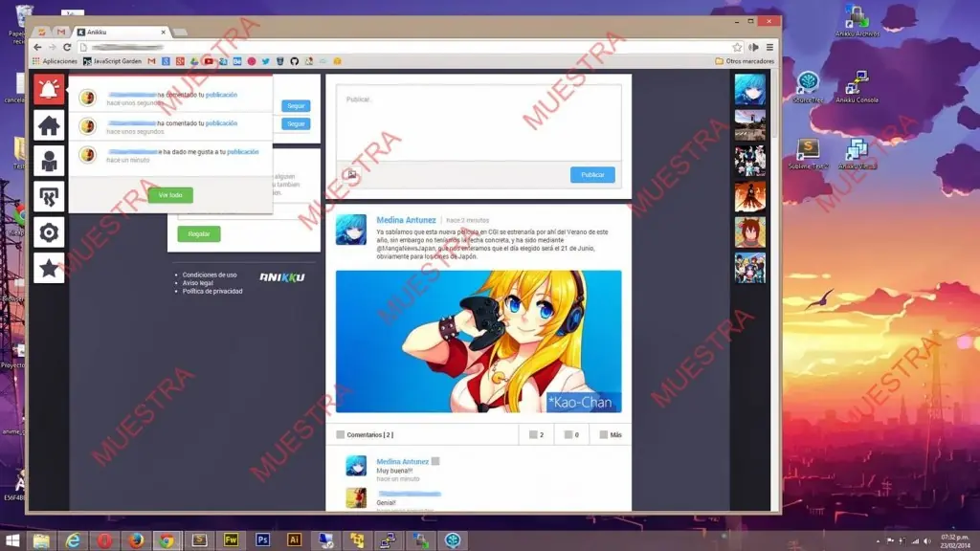Screen dimensions: 980x551
Task: Switch to the first pinned browser tab
Action: (x=42, y=32)
